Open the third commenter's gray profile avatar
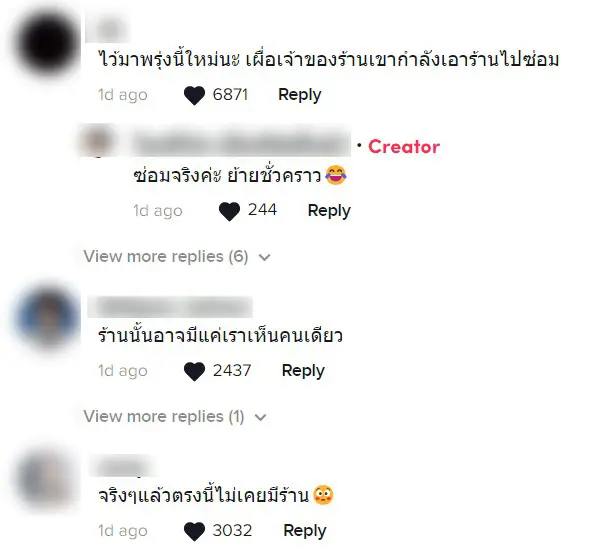The width and height of the screenshot is (600, 550). [x=47, y=478]
